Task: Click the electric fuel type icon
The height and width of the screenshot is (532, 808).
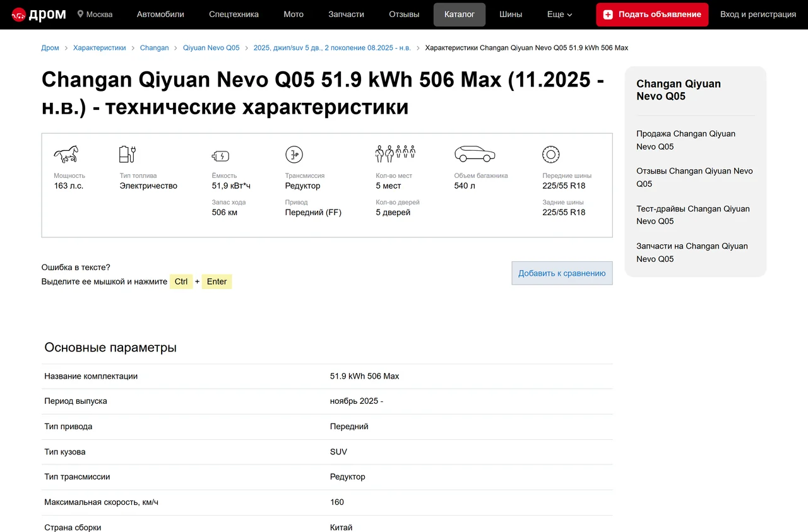Action: tap(128, 154)
